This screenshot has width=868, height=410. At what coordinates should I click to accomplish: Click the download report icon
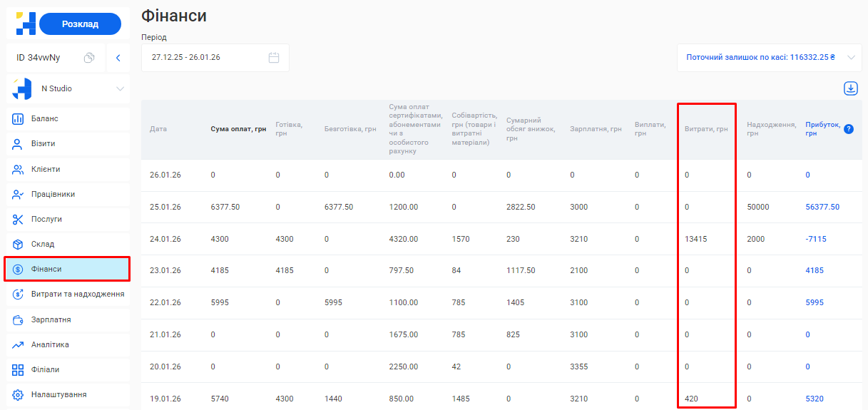pyautogui.click(x=850, y=88)
